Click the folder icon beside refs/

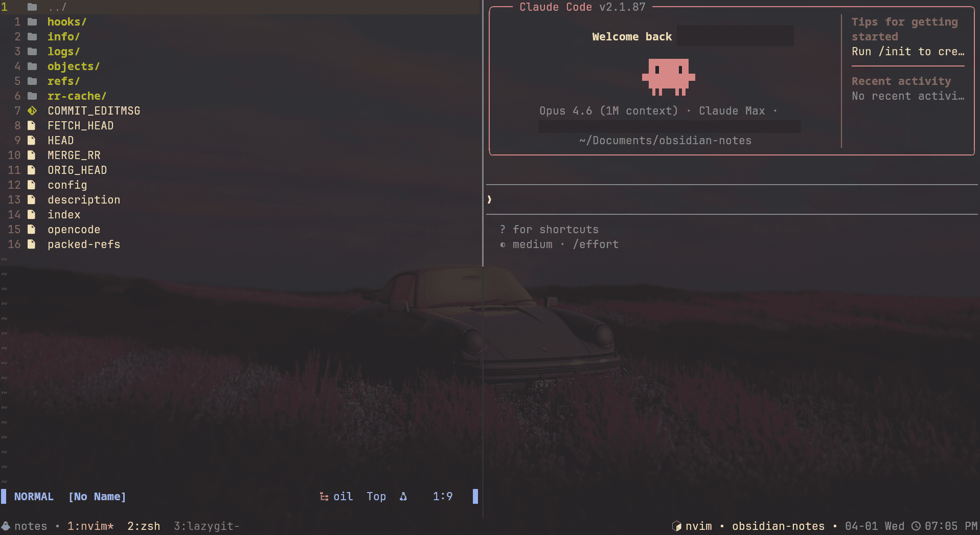pyautogui.click(x=32, y=81)
